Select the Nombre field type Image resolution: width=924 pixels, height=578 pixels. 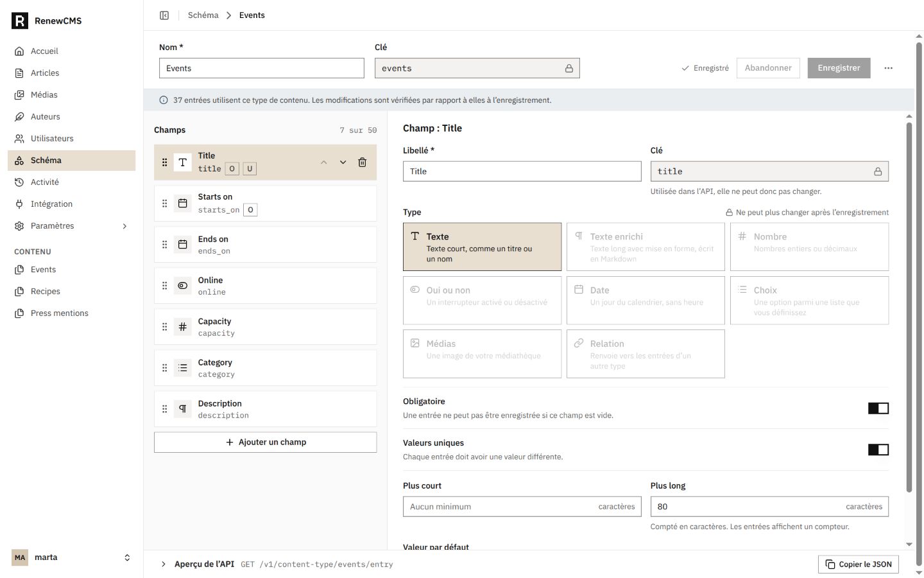coord(809,247)
